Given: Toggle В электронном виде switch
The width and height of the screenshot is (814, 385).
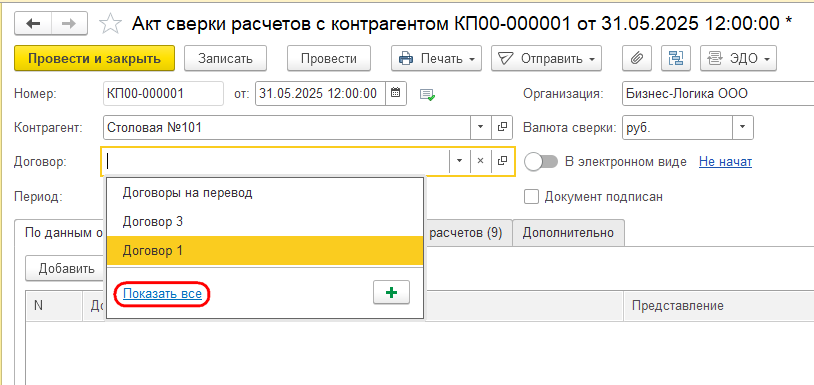Looking at the screenshot, I should 541,162.
